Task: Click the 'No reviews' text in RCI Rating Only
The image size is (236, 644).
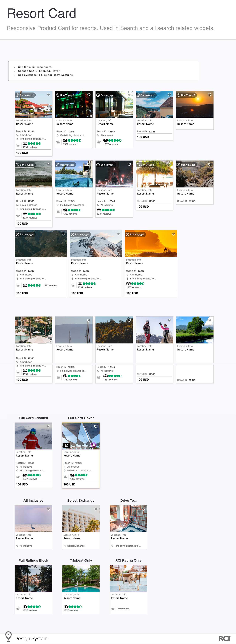Action: tap(124, 608)
